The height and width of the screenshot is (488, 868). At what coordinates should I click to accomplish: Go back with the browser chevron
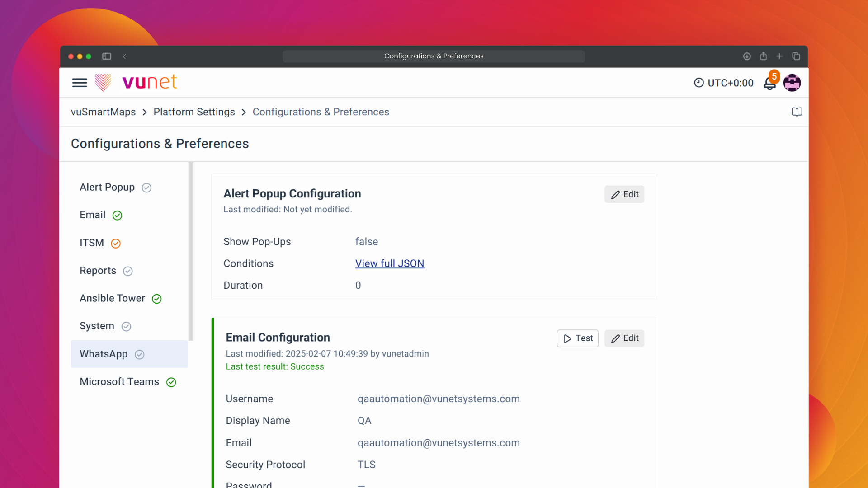coord(124,56)
